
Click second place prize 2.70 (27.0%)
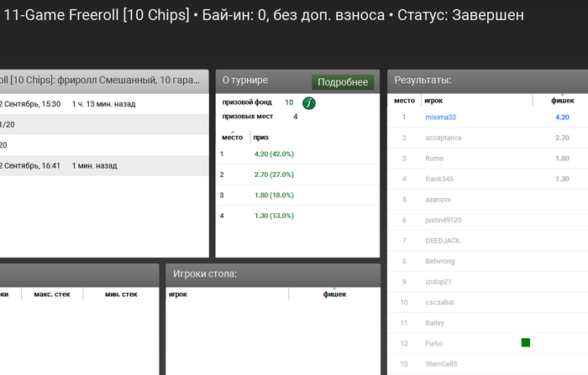pos(274,174)
